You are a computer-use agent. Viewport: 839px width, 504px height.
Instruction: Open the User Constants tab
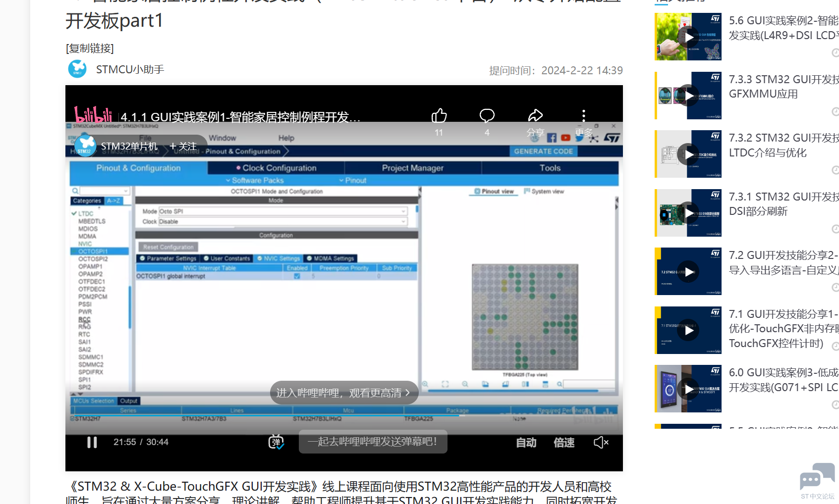(x=227, y=258)
